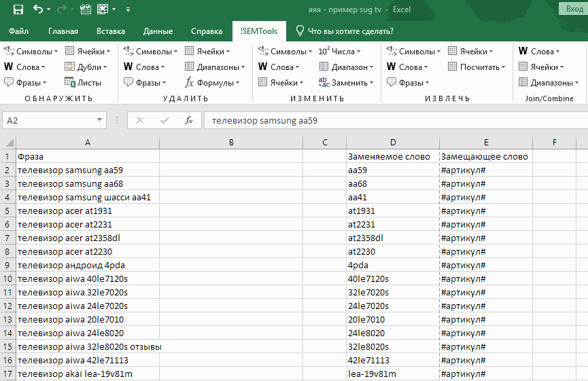Screen dimensions: 588x381
Task: Select row 9 header
Action: pos(7,266)
